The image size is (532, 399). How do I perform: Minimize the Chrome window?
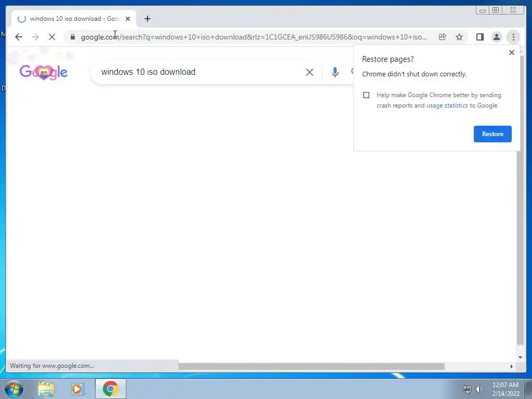(483, 10)
